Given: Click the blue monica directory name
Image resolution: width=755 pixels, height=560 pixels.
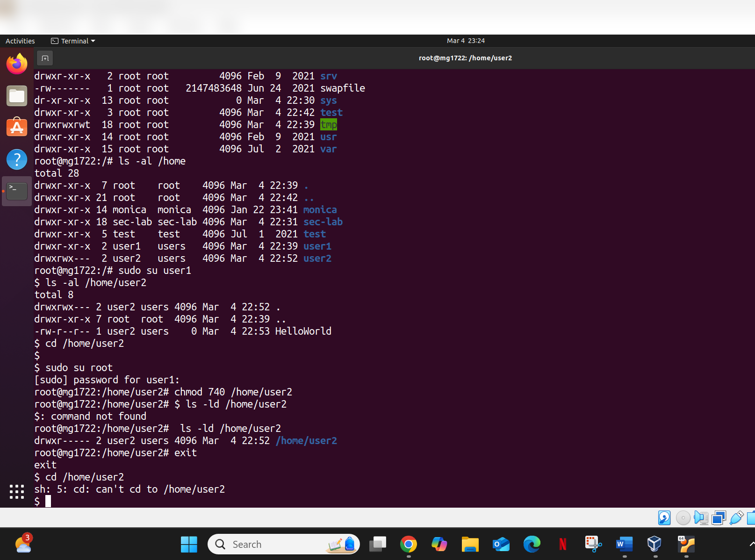Looking at the screenshot, I should [320, 209].
